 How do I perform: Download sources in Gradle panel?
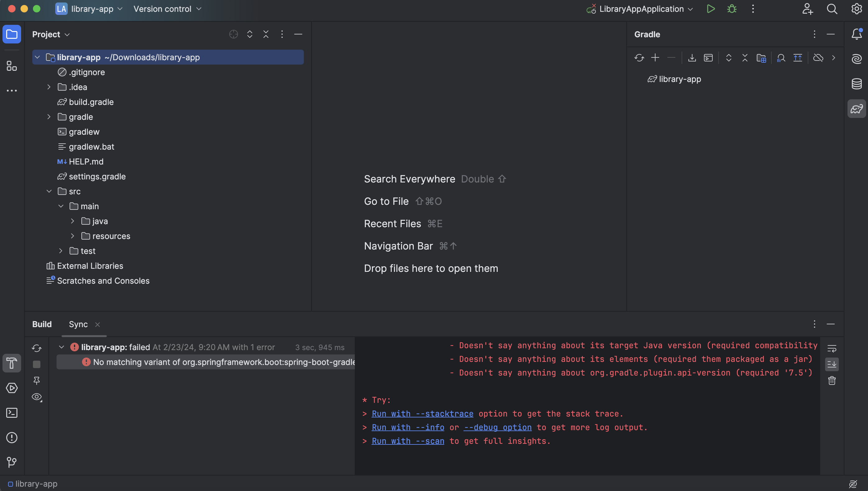pos(692,58)
